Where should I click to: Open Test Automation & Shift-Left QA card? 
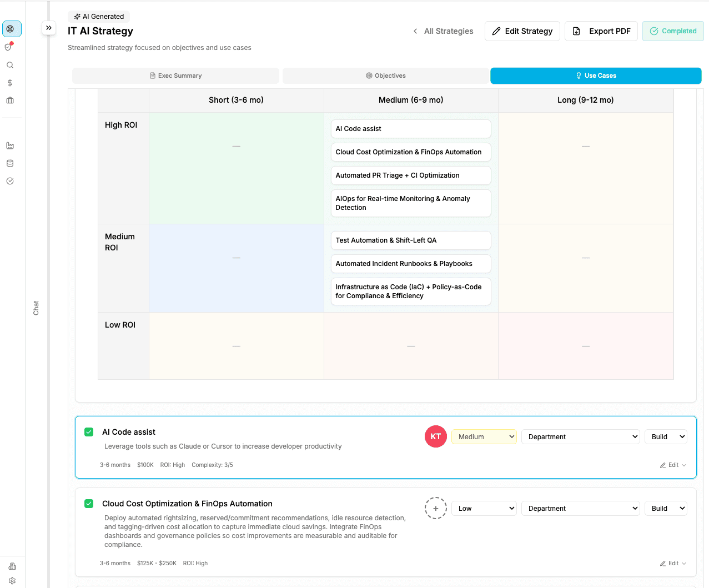411,240
